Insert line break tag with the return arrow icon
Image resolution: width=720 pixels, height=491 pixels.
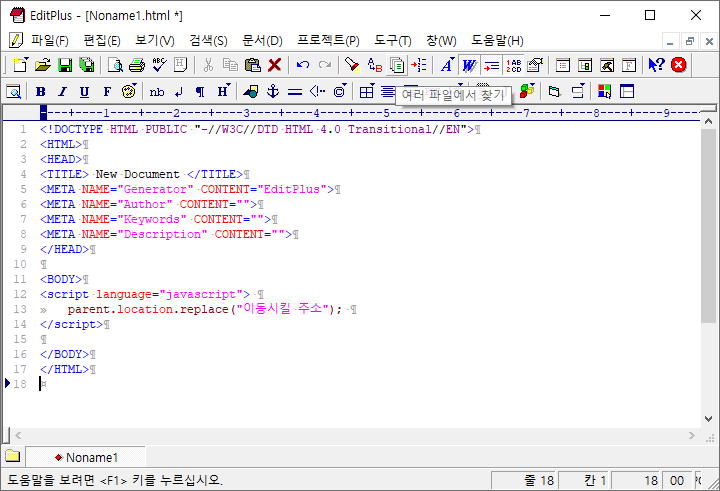tap(179, 92)
